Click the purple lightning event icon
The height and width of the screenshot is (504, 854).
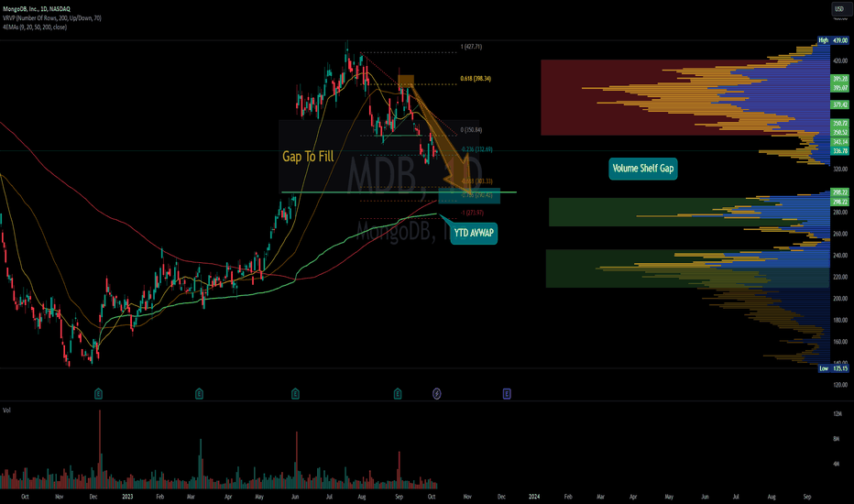[437, 393]
